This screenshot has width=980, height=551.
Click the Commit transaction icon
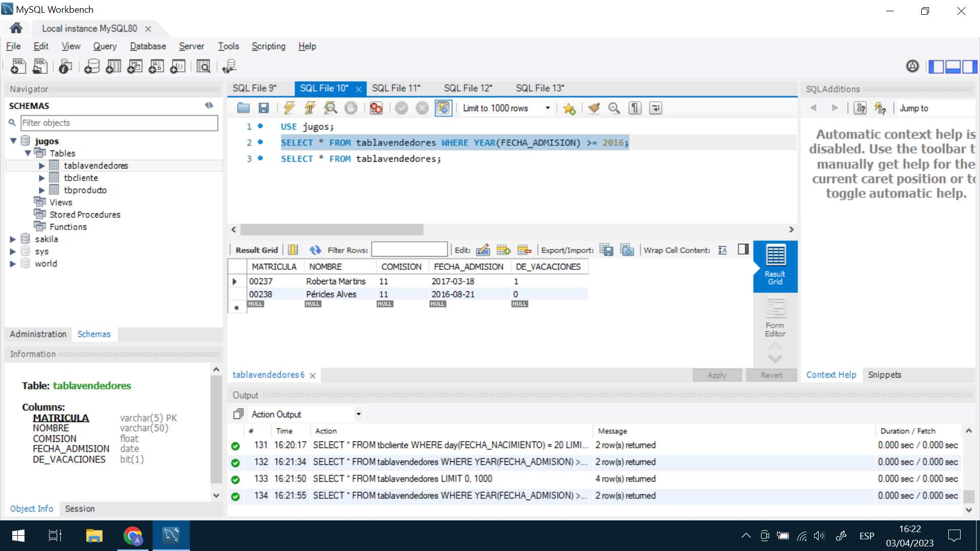pos(401,108)
